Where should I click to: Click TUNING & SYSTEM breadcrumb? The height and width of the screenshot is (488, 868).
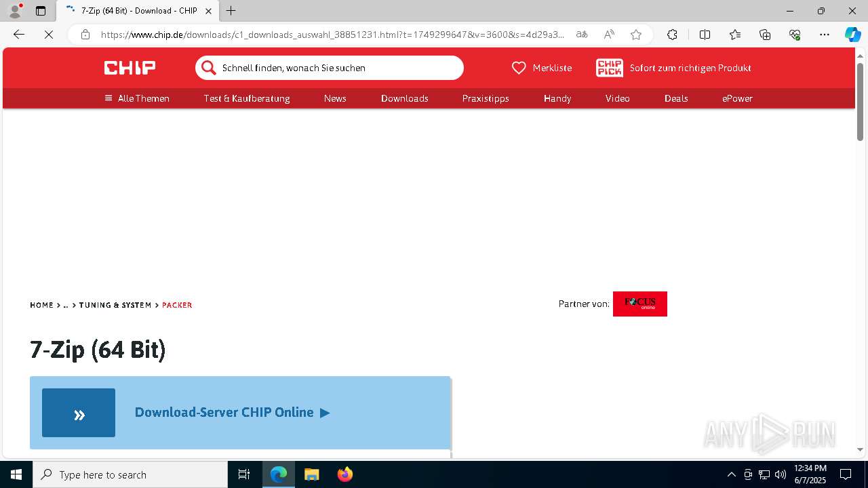point(115,305)
